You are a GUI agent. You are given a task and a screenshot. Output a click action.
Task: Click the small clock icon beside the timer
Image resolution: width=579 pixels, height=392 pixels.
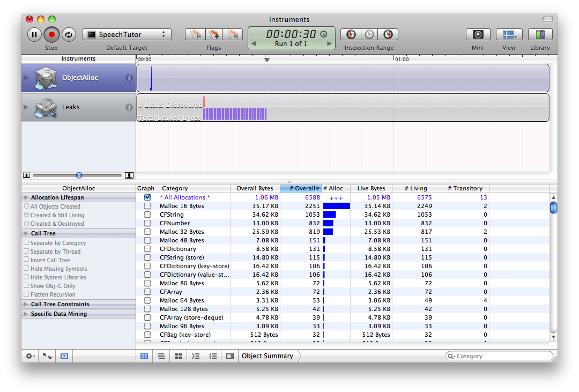323,34
